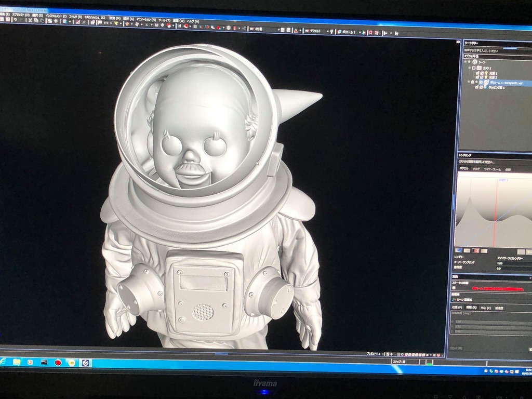
Task: Click the lock icon beside 光源 1
Action: (477, 73)
